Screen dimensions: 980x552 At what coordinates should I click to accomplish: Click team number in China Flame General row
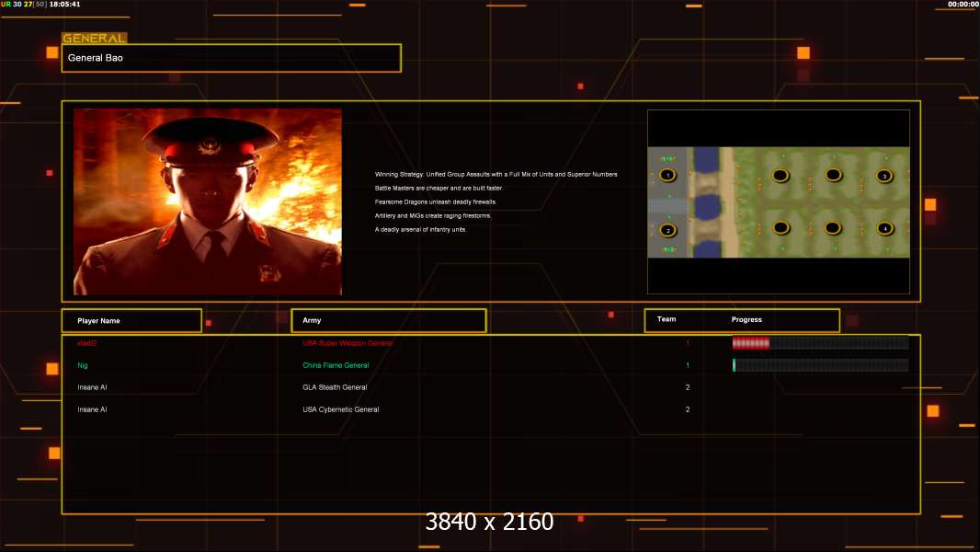pos(688,366)
